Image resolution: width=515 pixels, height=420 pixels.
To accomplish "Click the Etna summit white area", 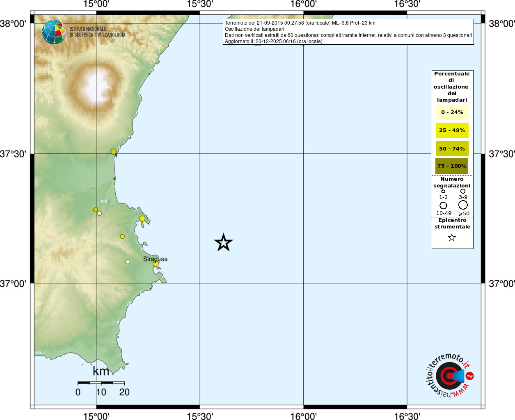I will pyautogui.click(x=98, y=87).
